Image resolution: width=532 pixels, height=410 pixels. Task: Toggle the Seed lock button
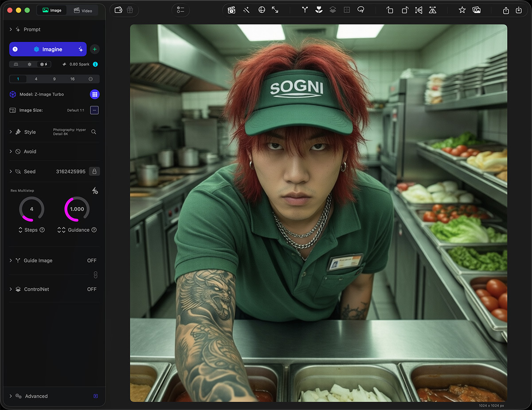tap(94, 171)
